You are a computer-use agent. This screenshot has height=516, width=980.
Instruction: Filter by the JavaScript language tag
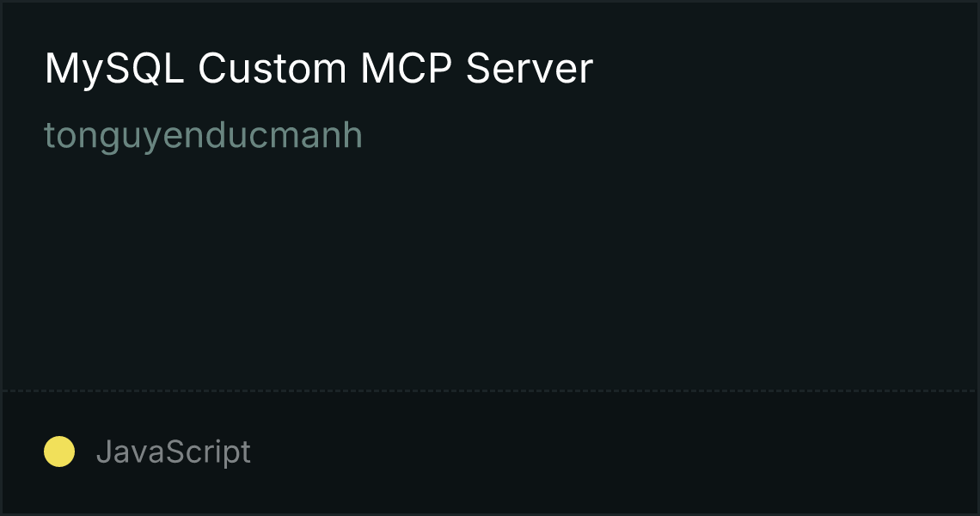[173, 452]
